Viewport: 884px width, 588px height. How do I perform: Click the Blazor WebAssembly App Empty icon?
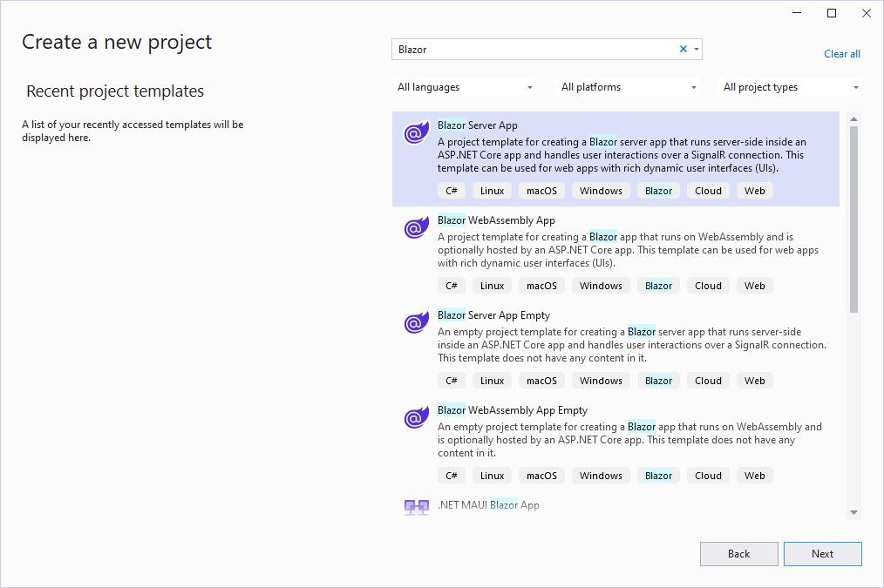(x=415, y=418)
